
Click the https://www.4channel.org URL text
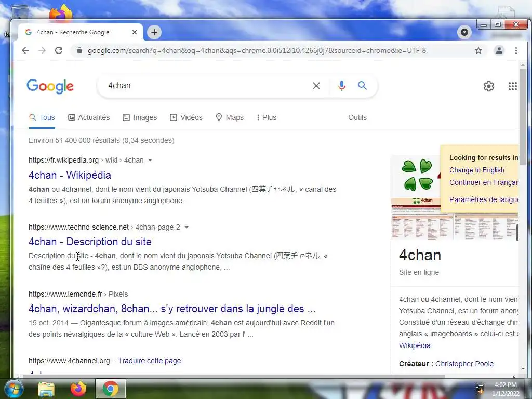click(x=69, y=361)
